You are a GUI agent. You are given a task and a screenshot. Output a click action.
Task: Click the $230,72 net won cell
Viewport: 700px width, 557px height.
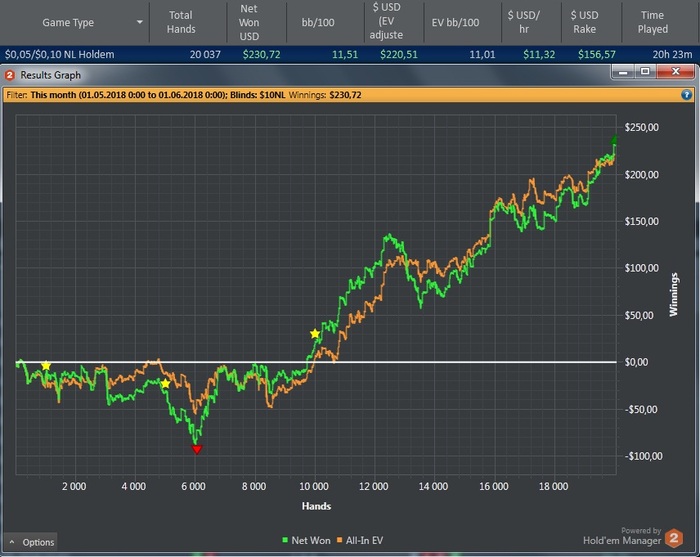pos(262,54)
